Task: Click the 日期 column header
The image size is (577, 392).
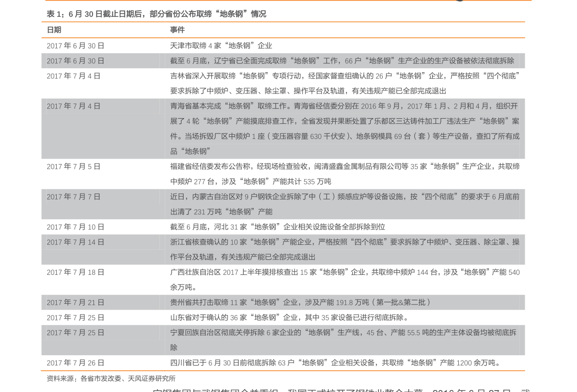Action: pyautogui.click(x=54, y=30)
